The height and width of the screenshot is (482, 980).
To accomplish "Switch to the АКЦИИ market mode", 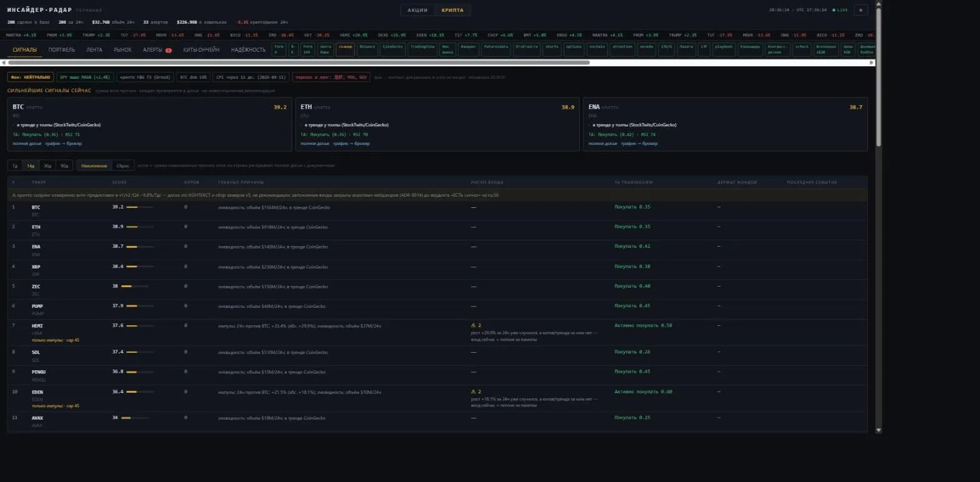I will click(417, 10).
